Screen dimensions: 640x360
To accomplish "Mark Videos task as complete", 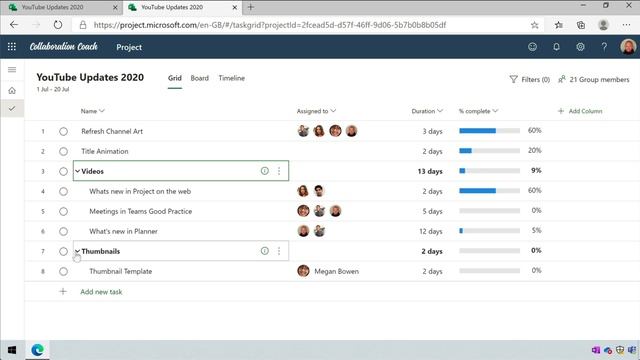I will (x=63, y=171).
